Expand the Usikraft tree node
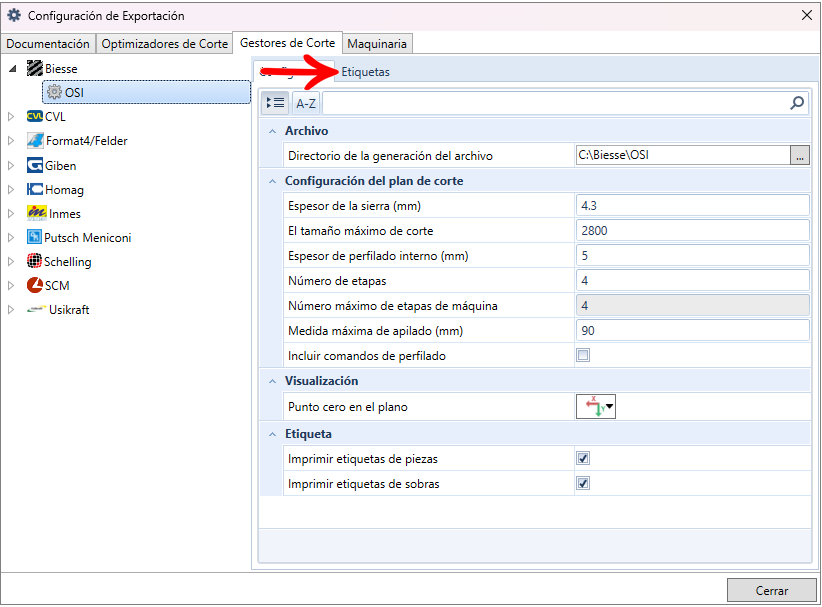The width and height of the screenshot is (822, 607). 10,309
